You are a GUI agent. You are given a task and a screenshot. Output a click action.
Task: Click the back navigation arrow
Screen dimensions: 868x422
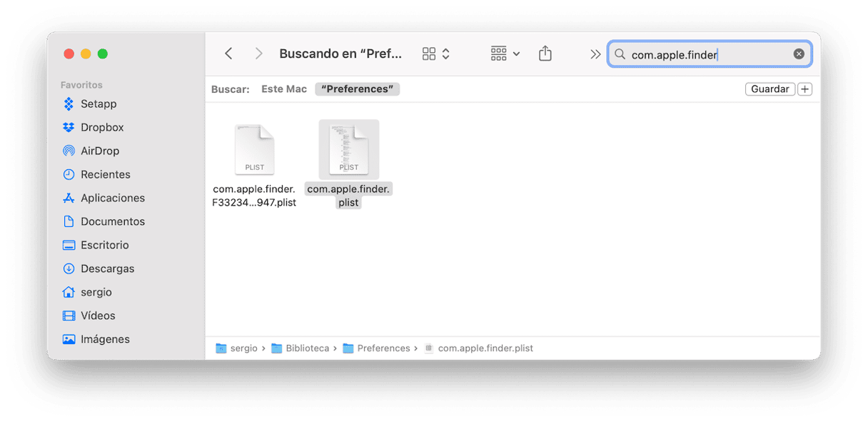[228, 54]
